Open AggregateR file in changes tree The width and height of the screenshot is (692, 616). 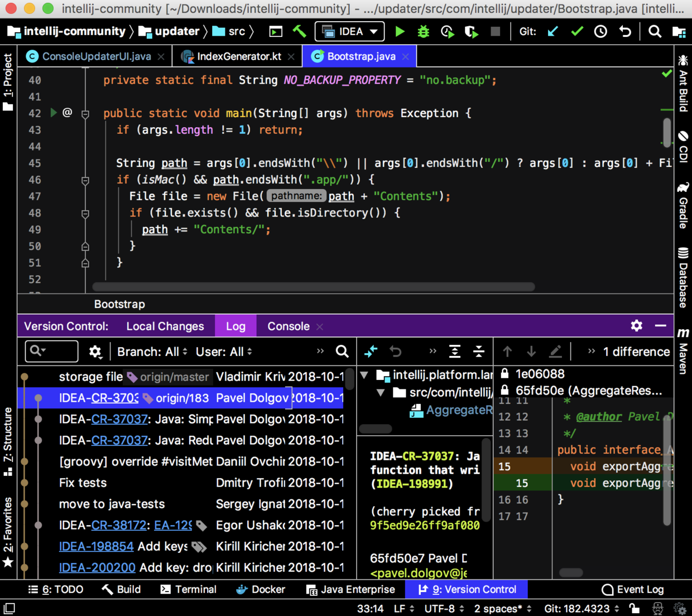[451, 410]
